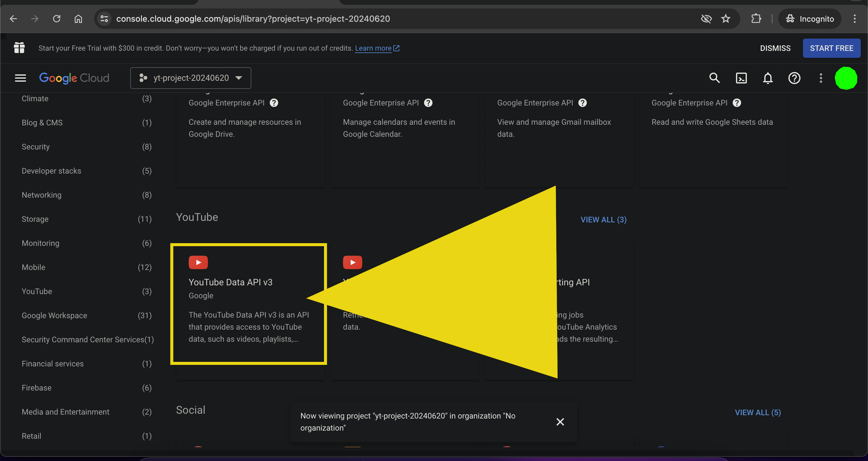This screenshot has width=868, height=461.
Task: Click the free trial gift icon
Action: tap(19, 48)
